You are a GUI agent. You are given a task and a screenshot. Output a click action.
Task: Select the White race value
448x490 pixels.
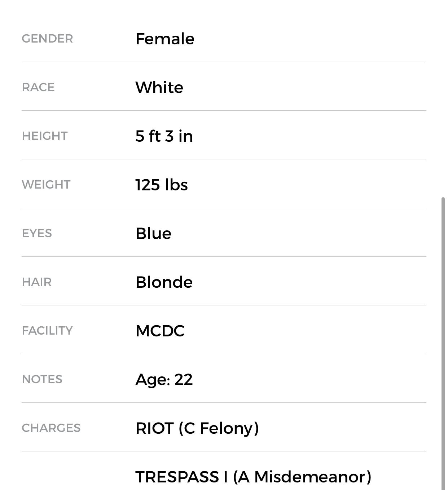[x=159, y=88]
